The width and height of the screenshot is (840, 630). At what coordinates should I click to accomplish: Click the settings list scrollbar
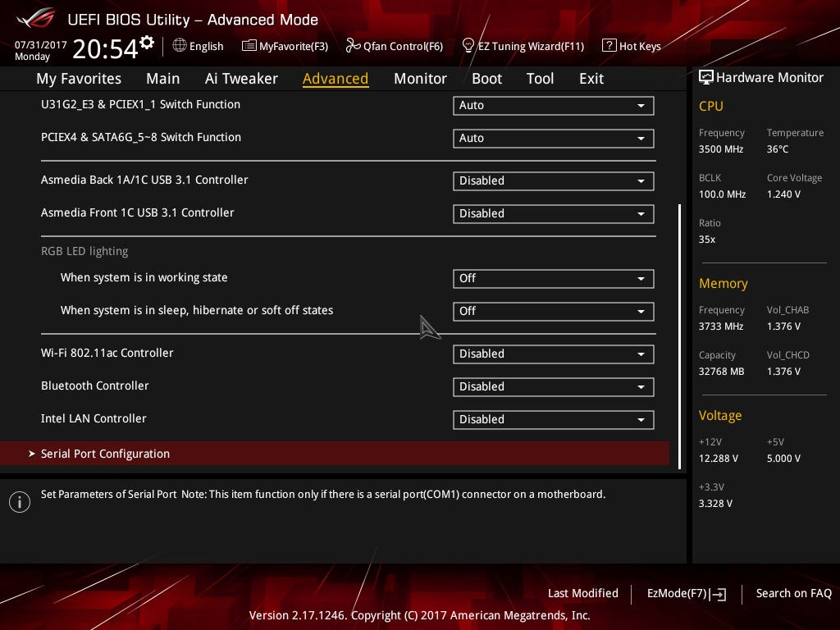[x=680, y=336]
